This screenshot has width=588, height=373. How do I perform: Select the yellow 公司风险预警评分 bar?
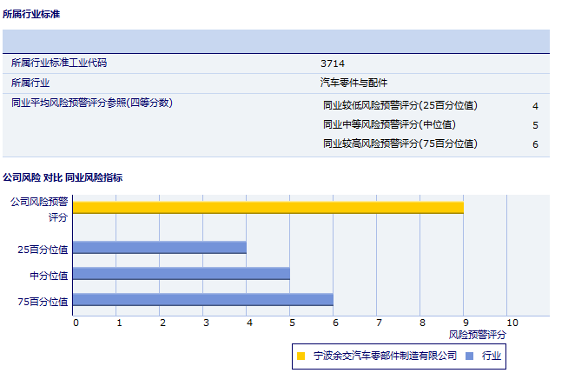pos(268,207)
